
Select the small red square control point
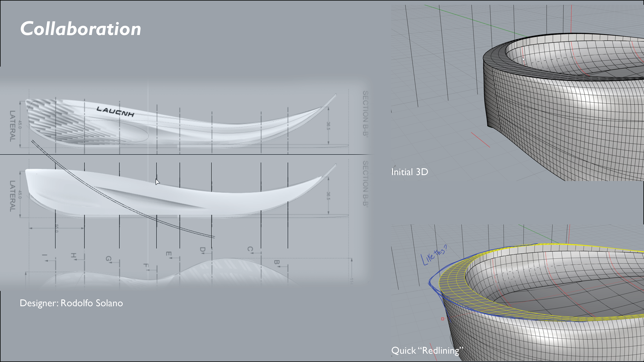pyautogui.click(x=443, y=319)
